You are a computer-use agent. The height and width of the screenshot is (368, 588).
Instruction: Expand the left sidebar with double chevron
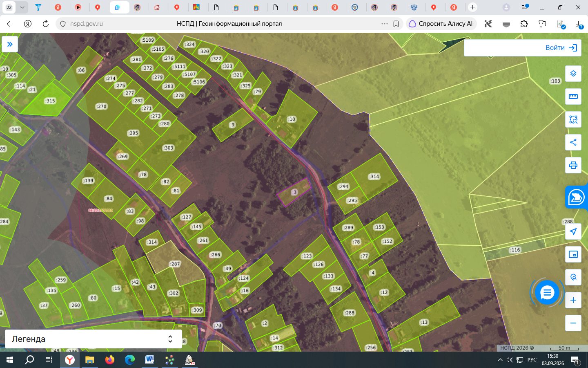click(10, 44)
